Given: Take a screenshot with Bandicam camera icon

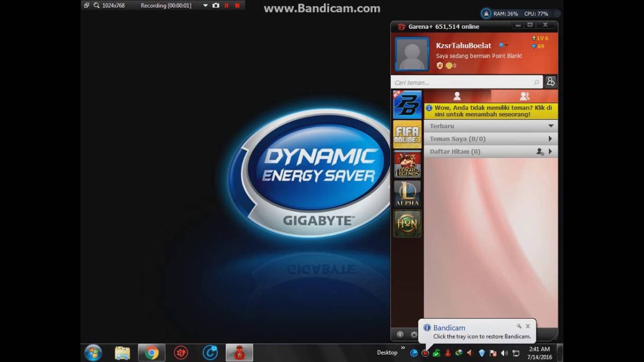Looking at the screenshot, I should (x=216, y=6).
